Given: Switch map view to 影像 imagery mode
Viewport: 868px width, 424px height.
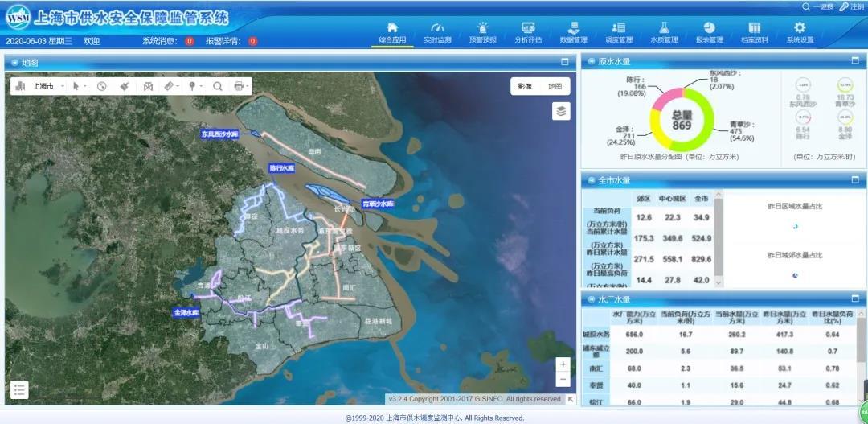Looking at the screenshot, I should tap(525, 87).
